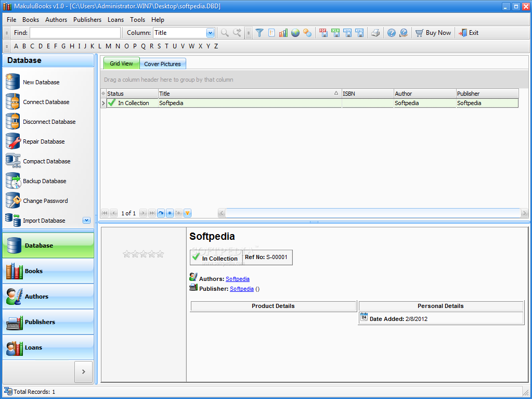The image size is (532, 399).
Task: Click Disconnect Database in sidebar
Action: point(41,121)
